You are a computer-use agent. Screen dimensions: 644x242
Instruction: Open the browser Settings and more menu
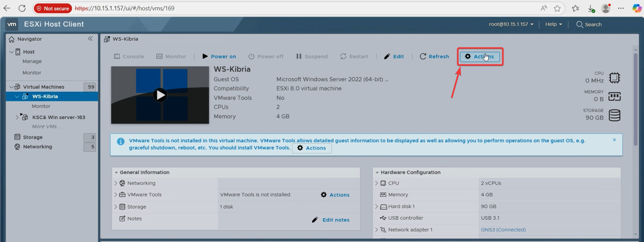click(621, 8)
